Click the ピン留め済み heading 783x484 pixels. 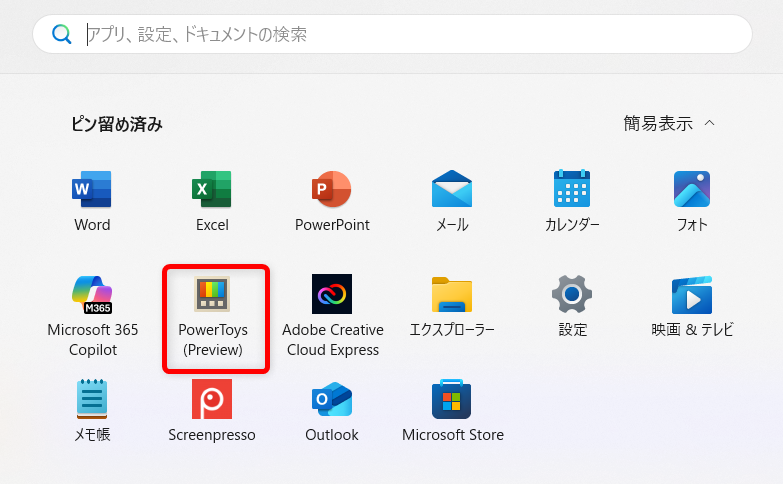117,124
